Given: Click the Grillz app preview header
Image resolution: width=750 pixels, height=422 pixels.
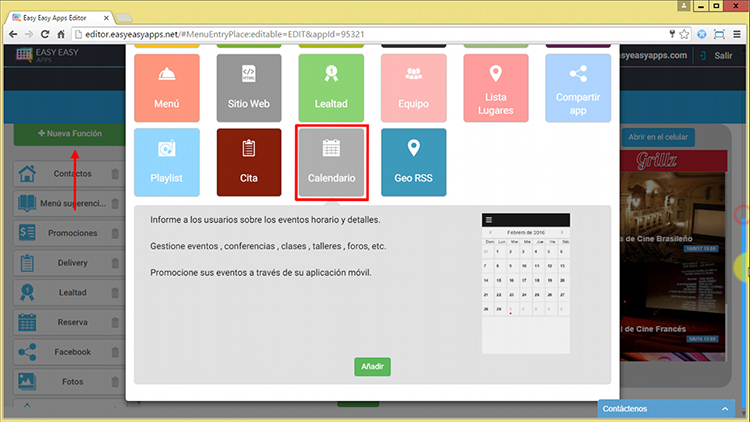Looking at the screenshot, I should tap(673, 161).
